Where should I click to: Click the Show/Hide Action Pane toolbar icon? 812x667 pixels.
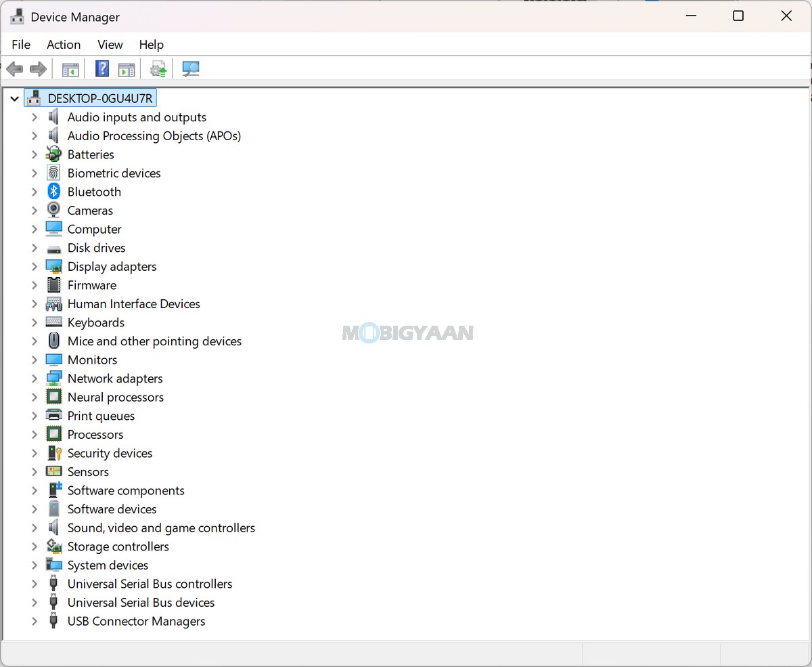(x=127, y=69)
